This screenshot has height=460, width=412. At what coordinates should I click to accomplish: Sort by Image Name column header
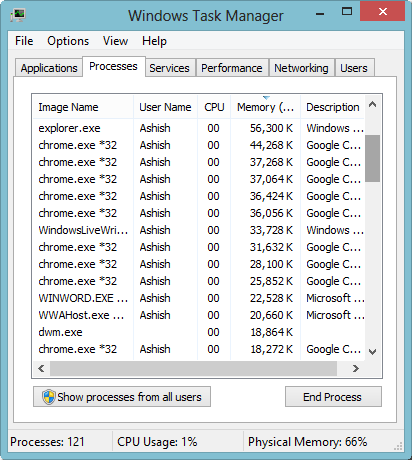[x=83, y=107]
